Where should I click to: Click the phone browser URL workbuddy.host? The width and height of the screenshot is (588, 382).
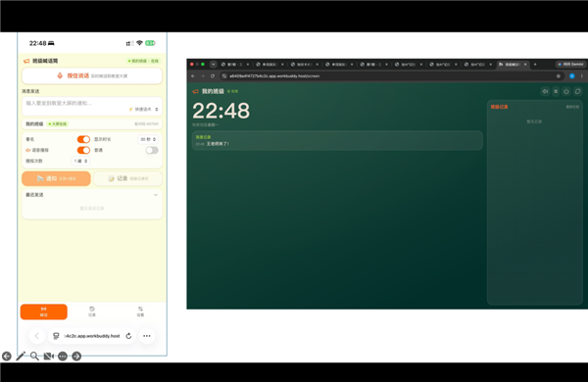point(92,336)
